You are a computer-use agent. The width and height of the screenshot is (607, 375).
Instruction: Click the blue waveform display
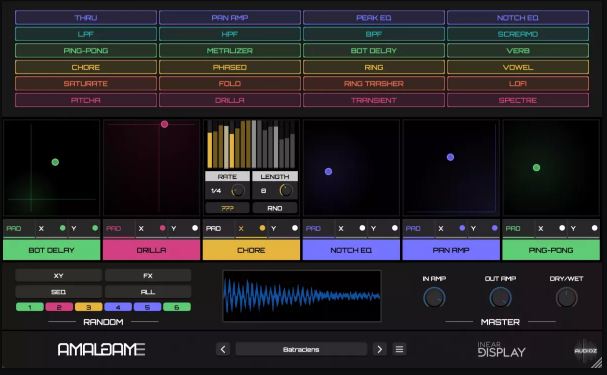click(x=302, y=296)
